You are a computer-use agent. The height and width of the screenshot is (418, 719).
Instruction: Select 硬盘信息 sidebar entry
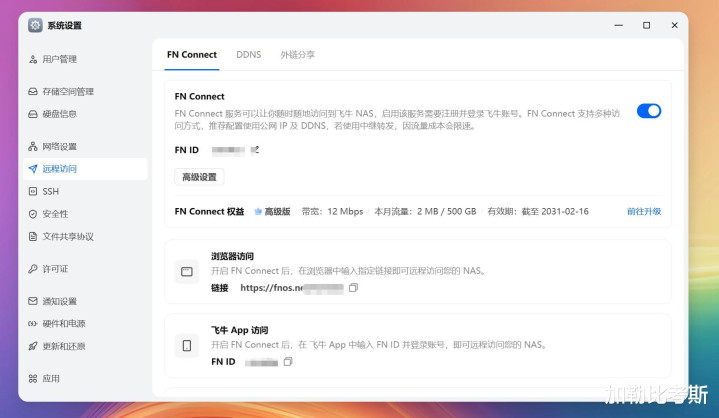click(85, 114)
